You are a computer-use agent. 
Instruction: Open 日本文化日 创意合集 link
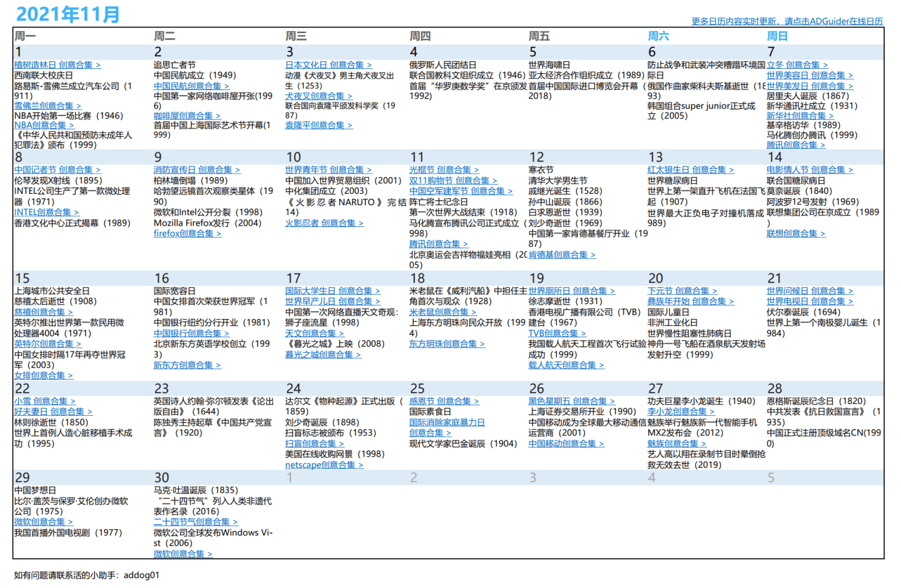point(328,65)
